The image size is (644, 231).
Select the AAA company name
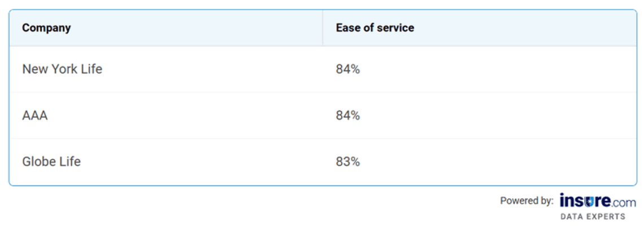click(x=35, y=116)
